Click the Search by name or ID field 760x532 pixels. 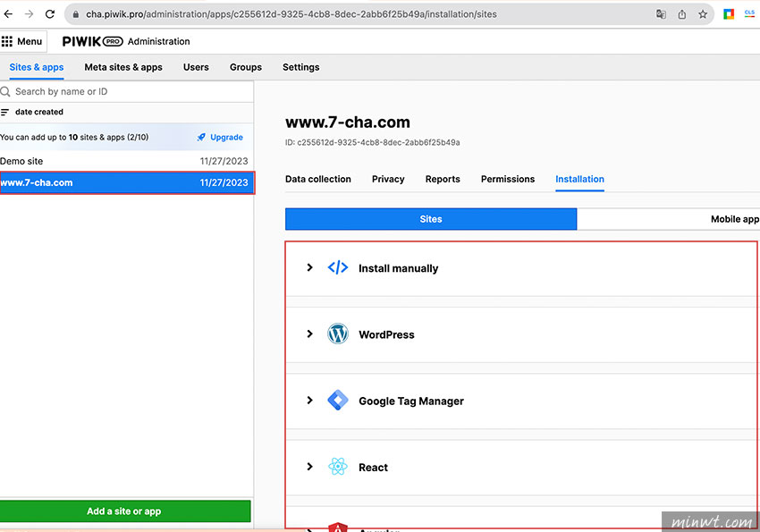click(x=125, y=91)
